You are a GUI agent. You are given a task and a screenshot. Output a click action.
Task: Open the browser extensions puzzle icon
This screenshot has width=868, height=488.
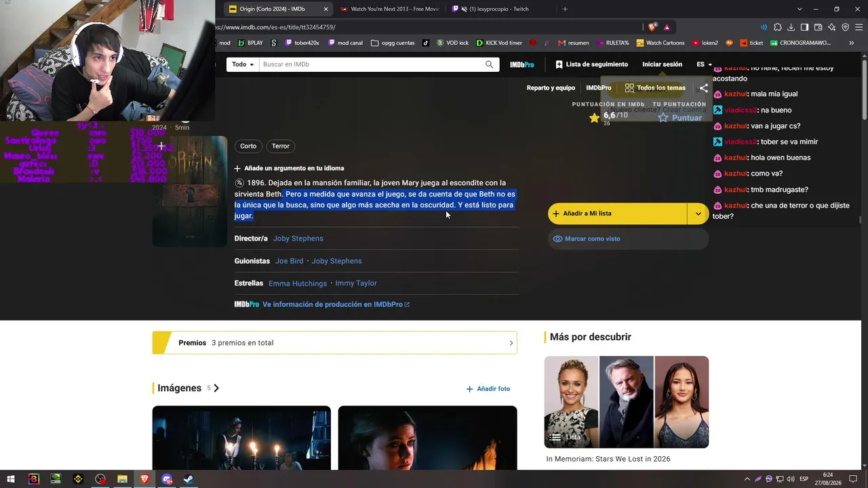pyautogui.click(x=777, y=27)
